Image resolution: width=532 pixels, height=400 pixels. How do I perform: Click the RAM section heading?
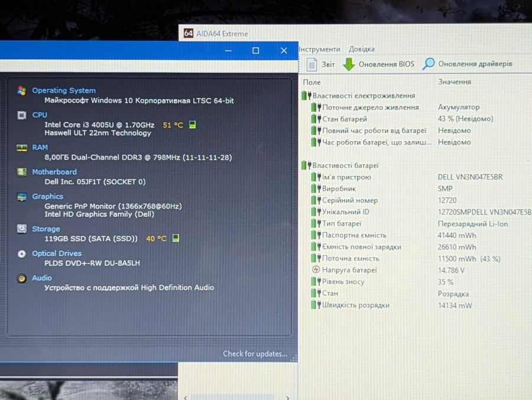pyautogui.click(x=40, y=147)
